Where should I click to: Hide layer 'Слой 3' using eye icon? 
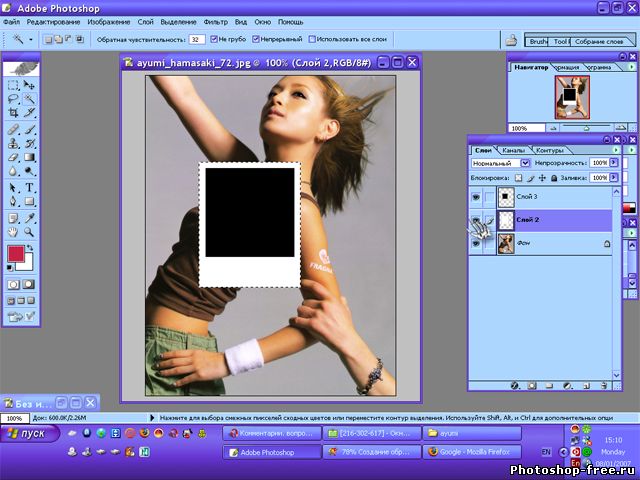(x=476, y=198)
